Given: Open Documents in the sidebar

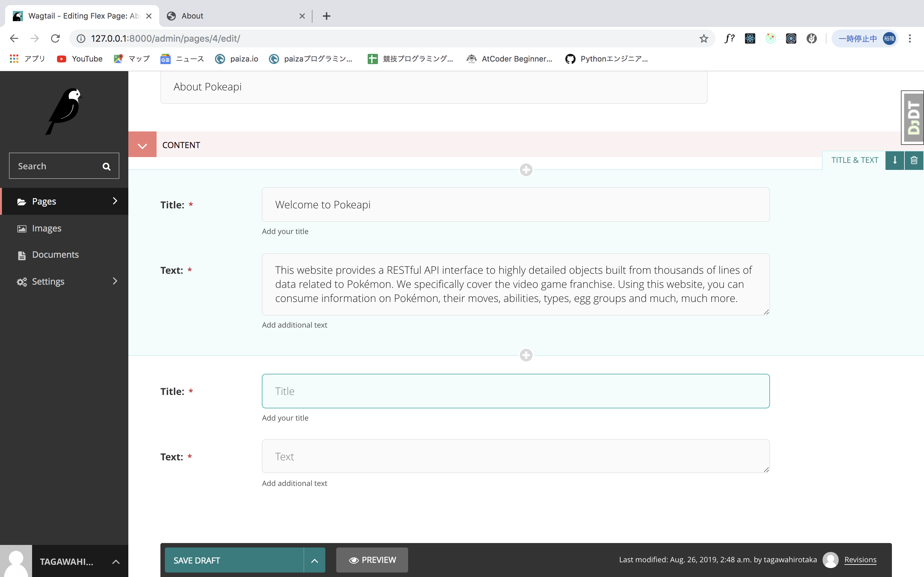Looking at the screenshot, I should pyautogui.click(x=56, y=255).
